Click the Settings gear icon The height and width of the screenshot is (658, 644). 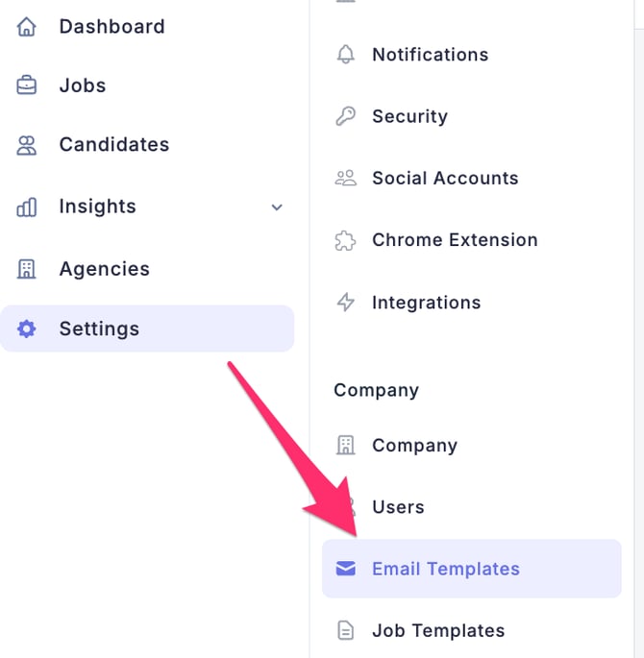(x=27, y=329)
